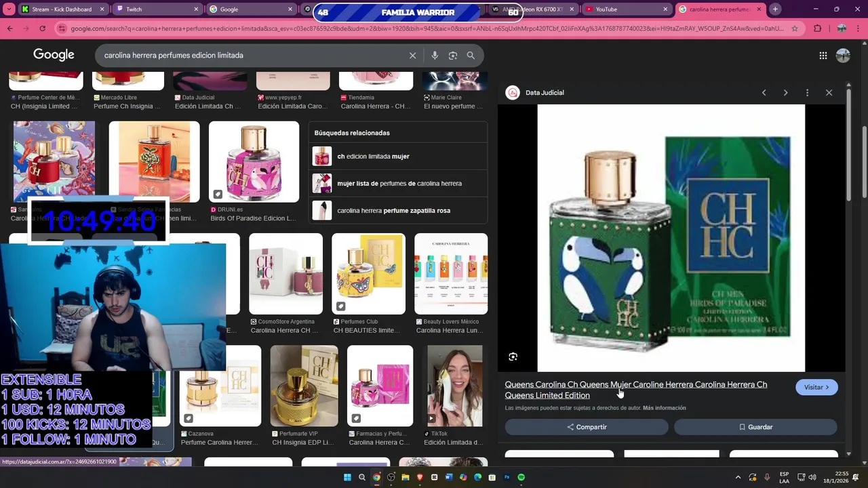Click the browser address bar URL
The image size is (868, 488).
pyautogui.click(x=427, y=28)
